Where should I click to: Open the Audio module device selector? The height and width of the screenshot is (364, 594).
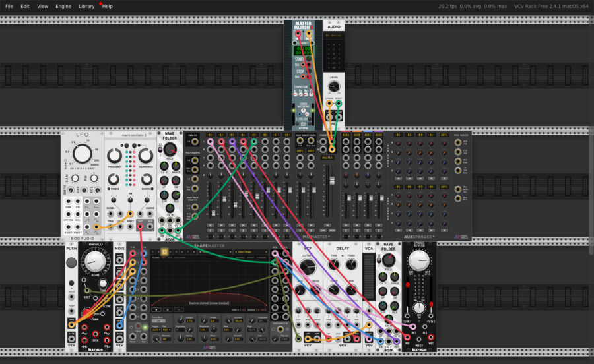click(334, 36)
